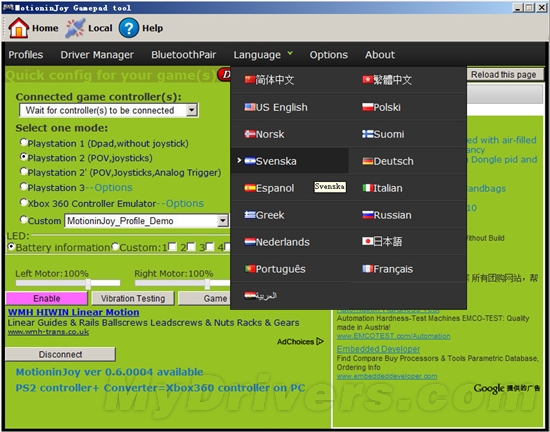Click the Russian flag next to Russian
This screenshot has width=550, height=432.
click(x=368, y=215)
